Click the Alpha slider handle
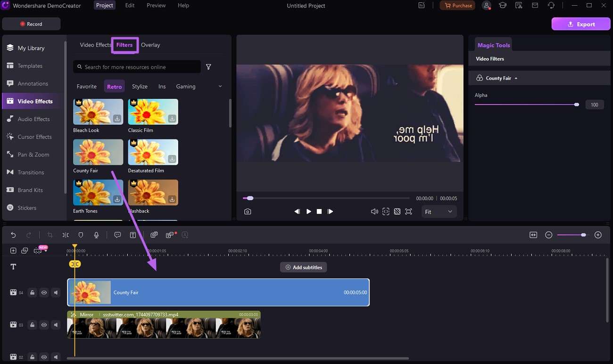613x364 pixels. click(x=577, y=105)
